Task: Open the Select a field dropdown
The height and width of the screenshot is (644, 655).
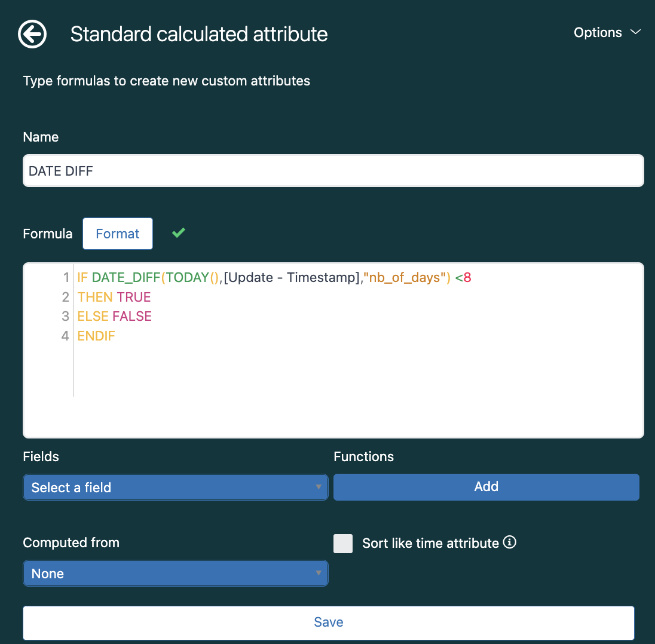Action: (x=175, y=487)
